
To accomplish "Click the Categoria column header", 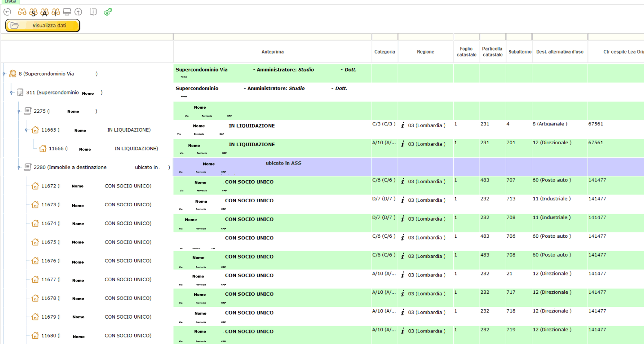I will 385,52.
